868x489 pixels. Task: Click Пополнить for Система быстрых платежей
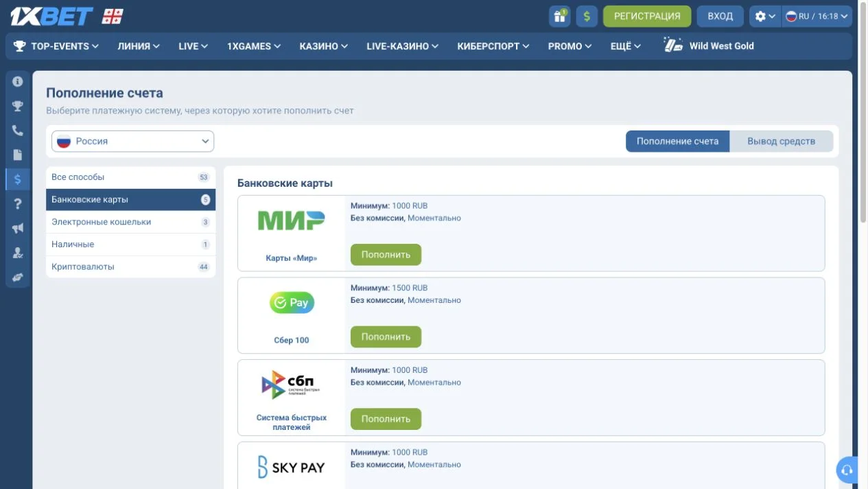(386, 419)
